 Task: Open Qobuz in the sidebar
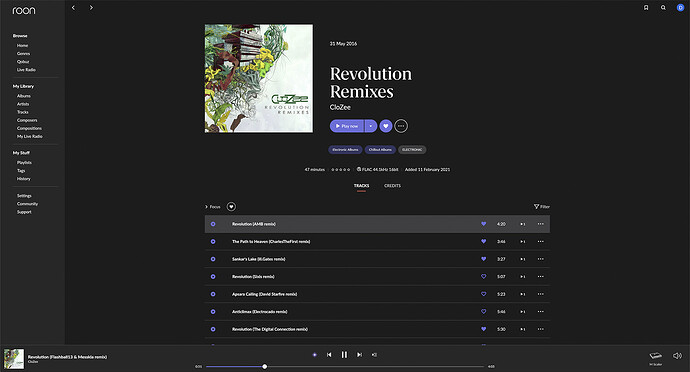tap(23, 62)
